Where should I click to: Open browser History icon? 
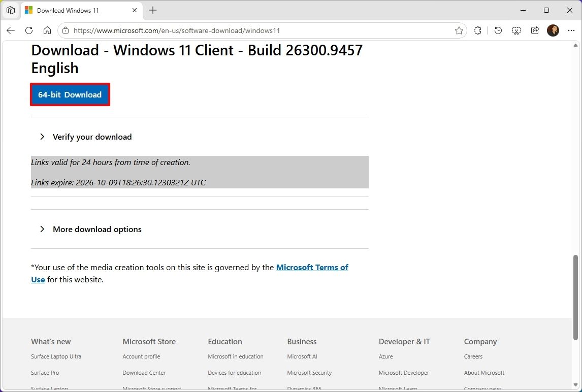(x=498, y=30)
